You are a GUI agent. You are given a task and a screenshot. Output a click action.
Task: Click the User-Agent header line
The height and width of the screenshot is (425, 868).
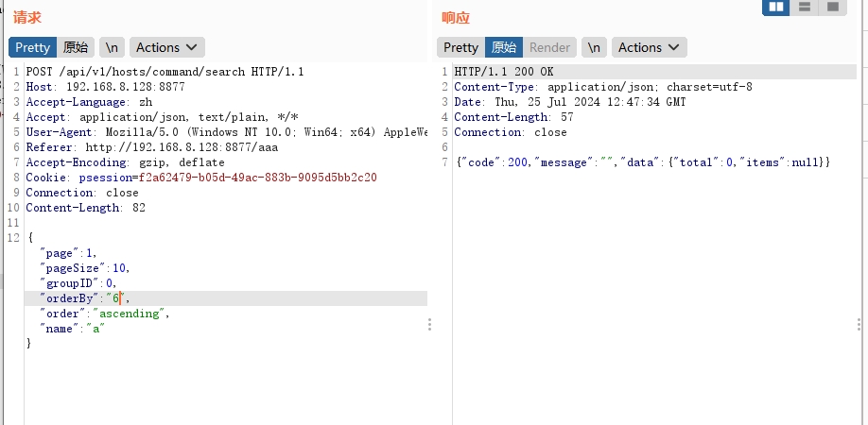click(x=227, y=132)
